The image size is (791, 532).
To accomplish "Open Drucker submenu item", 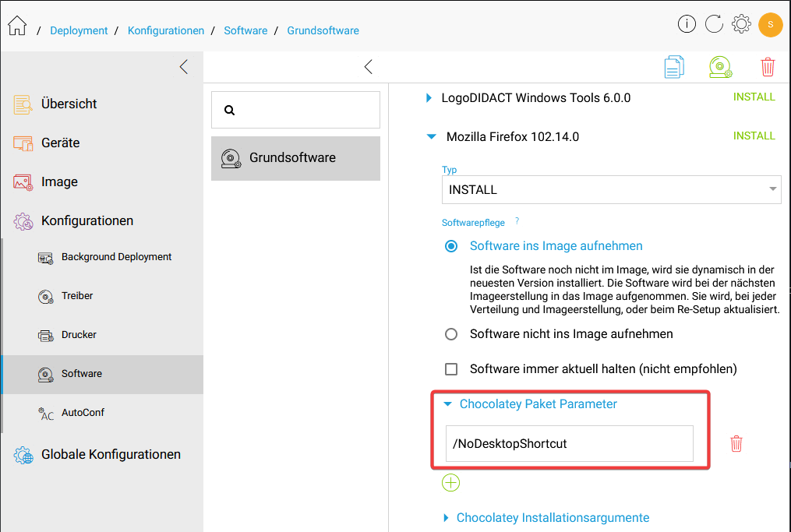I will tap(79, 334).
